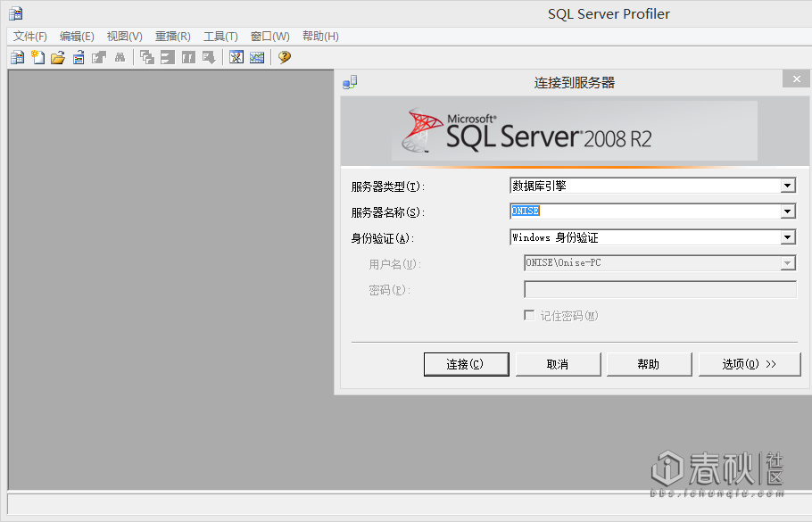Click the yellow Help question mark icon
This screenshot has height=522, width=812.
coord(285,57)
